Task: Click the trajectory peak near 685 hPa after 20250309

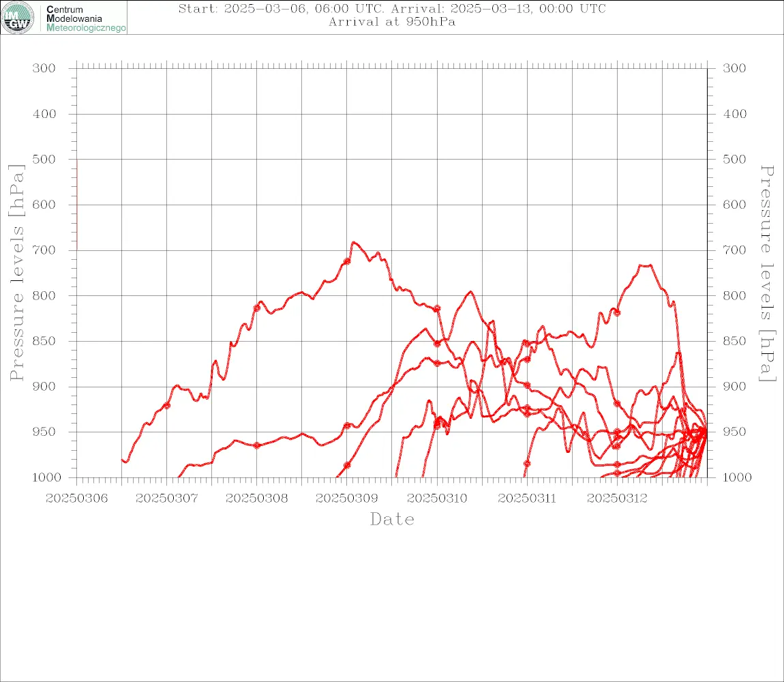Action: (354, 243)
